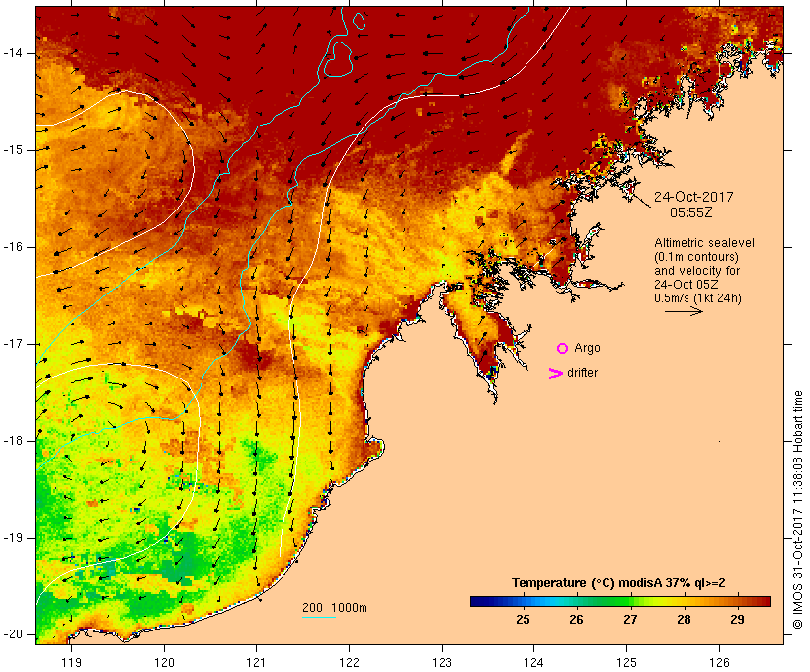This screenshot has width=810, height=672.
Task: Click the 'Argo' legend label
Action: tap(588, 349)
